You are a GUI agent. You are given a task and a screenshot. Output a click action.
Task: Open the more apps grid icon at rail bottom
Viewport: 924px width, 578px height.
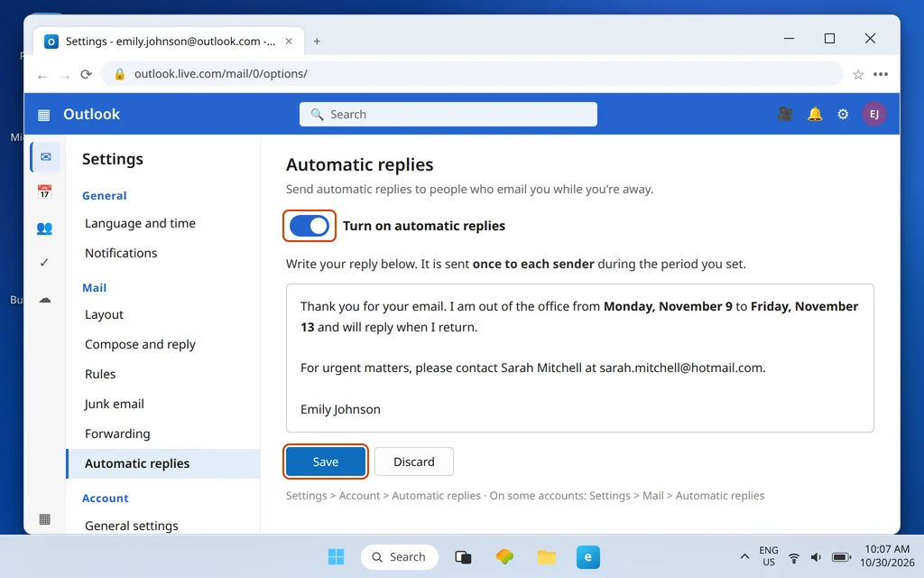coord(44,519)
